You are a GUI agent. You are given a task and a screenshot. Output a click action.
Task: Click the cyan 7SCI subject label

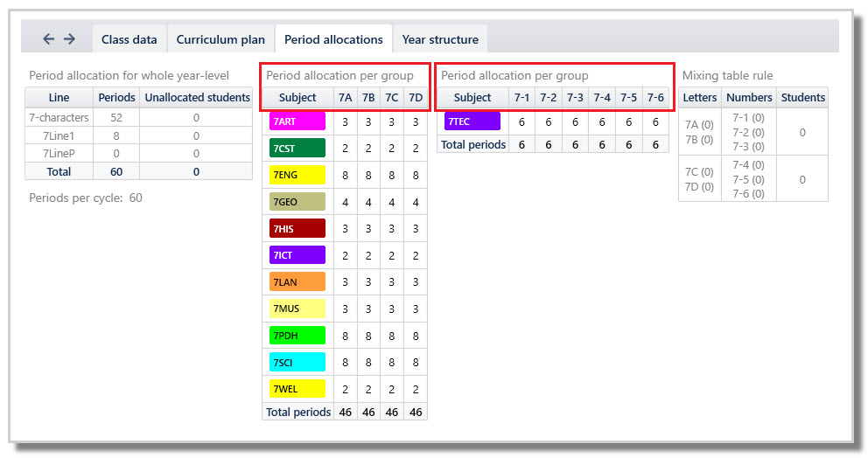click(297, 363)
